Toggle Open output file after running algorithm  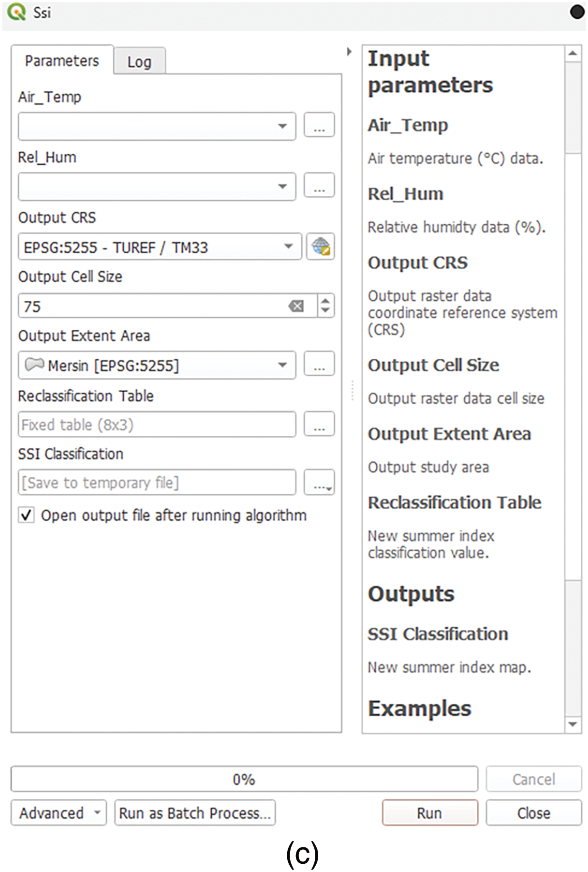27,515
